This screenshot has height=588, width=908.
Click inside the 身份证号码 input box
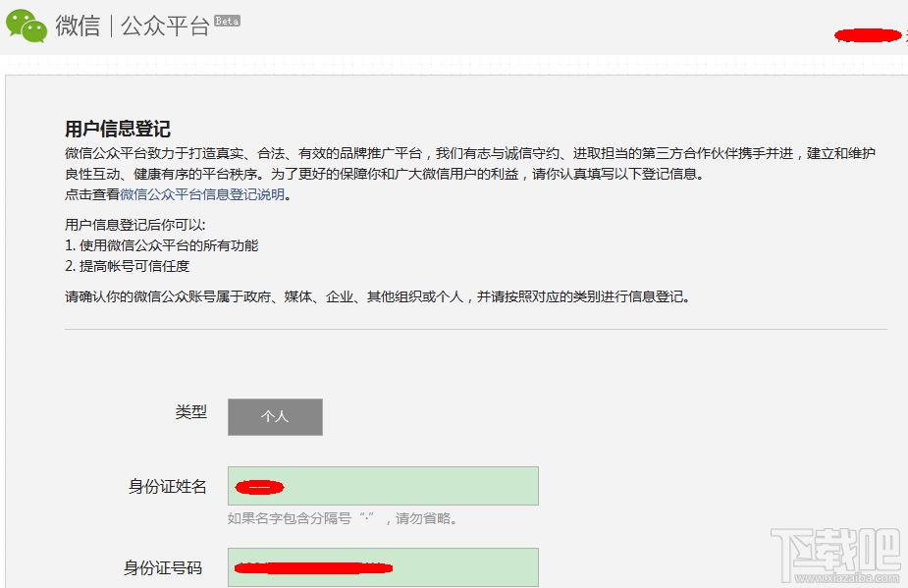coord(383,567)
